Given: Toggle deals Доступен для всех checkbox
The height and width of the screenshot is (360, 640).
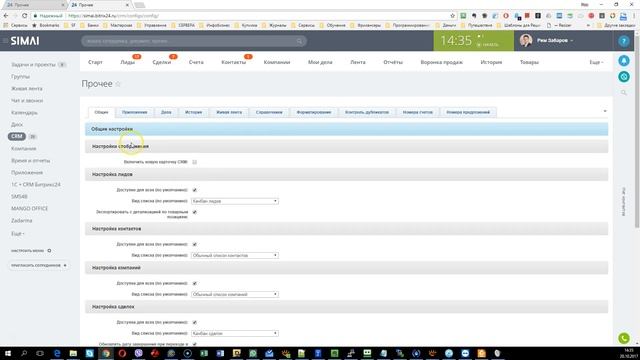Looking at the screenshot, I should (195, 322).
